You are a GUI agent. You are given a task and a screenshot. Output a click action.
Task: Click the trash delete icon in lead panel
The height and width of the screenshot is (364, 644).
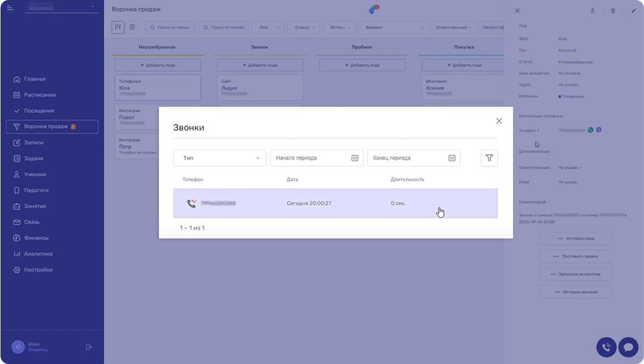coord(613,11)
